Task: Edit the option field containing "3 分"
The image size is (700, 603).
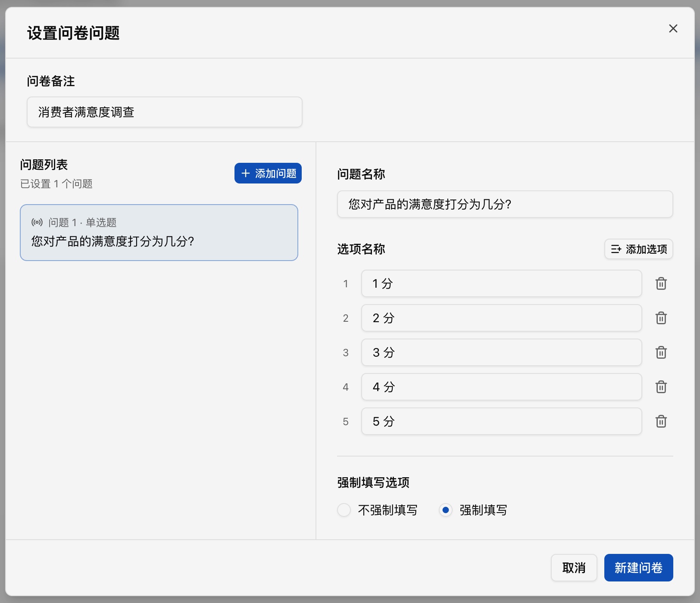Action: click(501, 352)
